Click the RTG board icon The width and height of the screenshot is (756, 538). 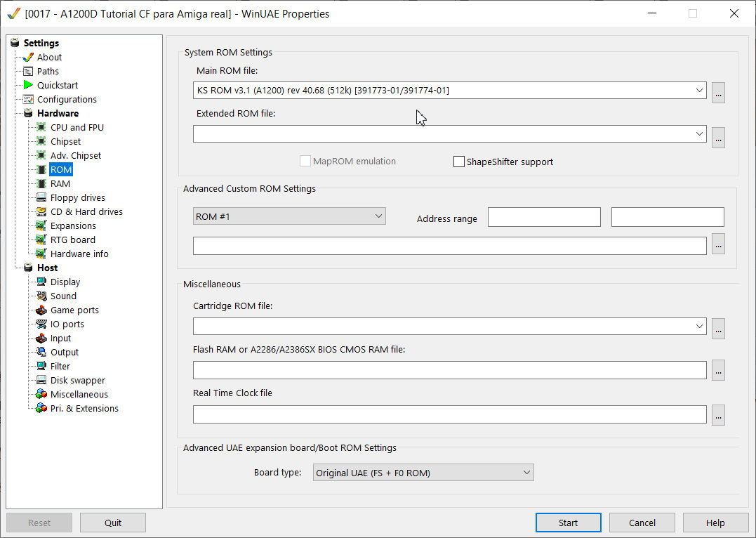pos(41,240)
